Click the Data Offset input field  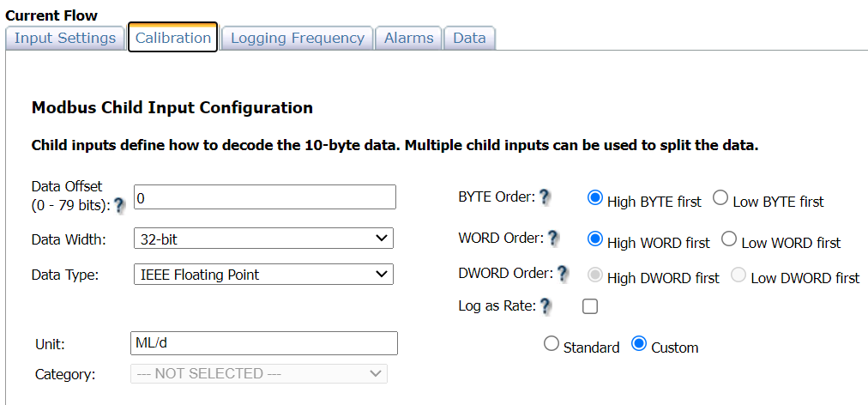point(264,197)
